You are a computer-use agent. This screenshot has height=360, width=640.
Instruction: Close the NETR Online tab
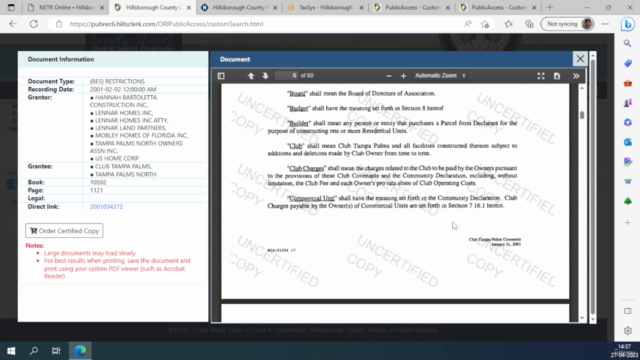pos(102,7)
